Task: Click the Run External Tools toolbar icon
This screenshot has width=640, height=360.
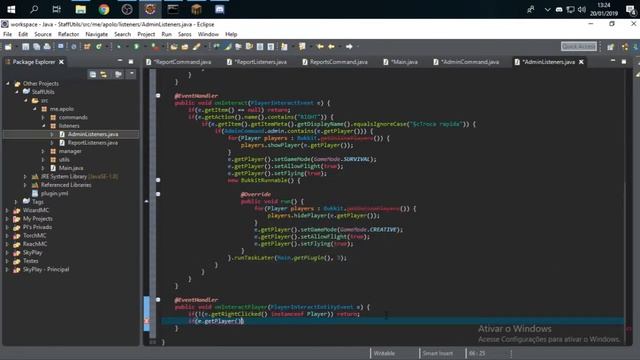Action: tap(155, 47)
